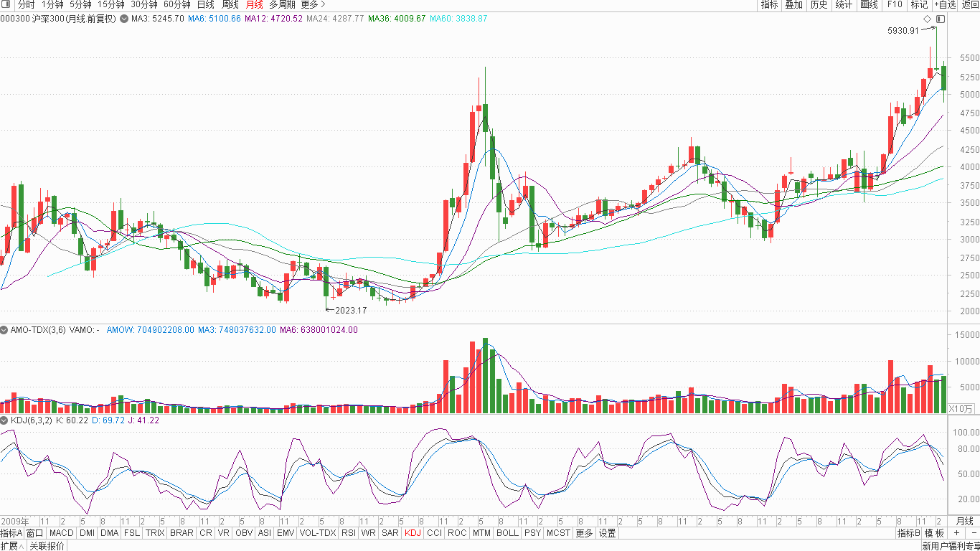
Task: Switch indicator to DMI
Action: pyautogui.click(x=87, y=533)
